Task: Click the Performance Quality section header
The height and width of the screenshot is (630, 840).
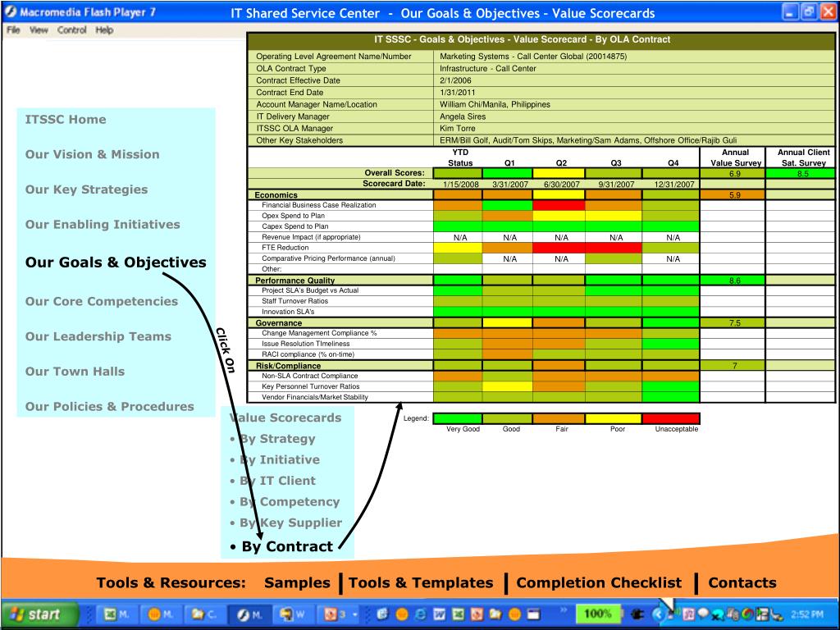Action: (340, 281)
